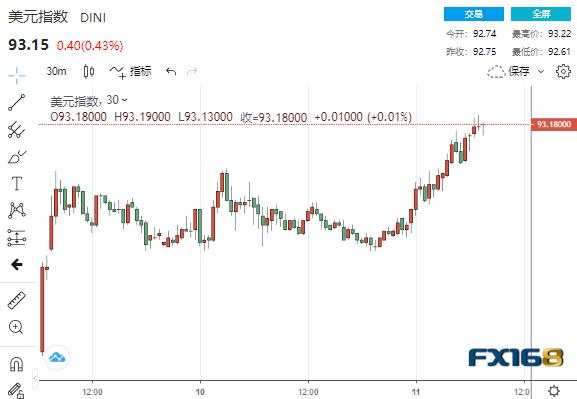Image resolution: width=577 pixels, height=399 pixels.
Task: Select the trend line drawing tool
Action: coord(17,102)
